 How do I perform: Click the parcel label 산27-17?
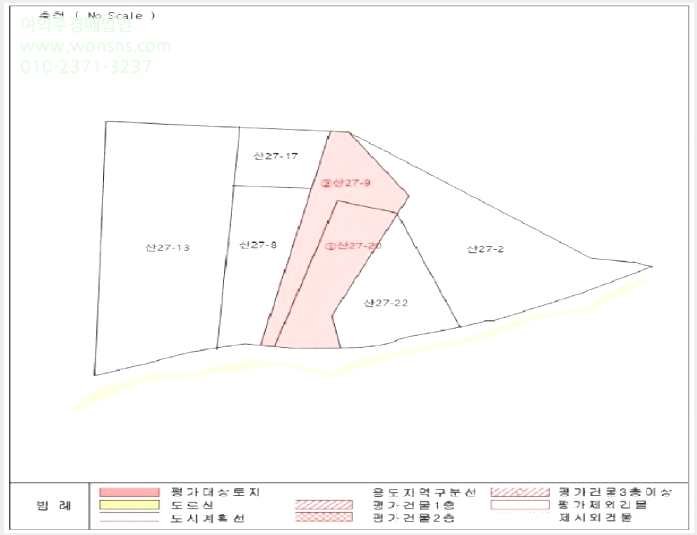276,156
